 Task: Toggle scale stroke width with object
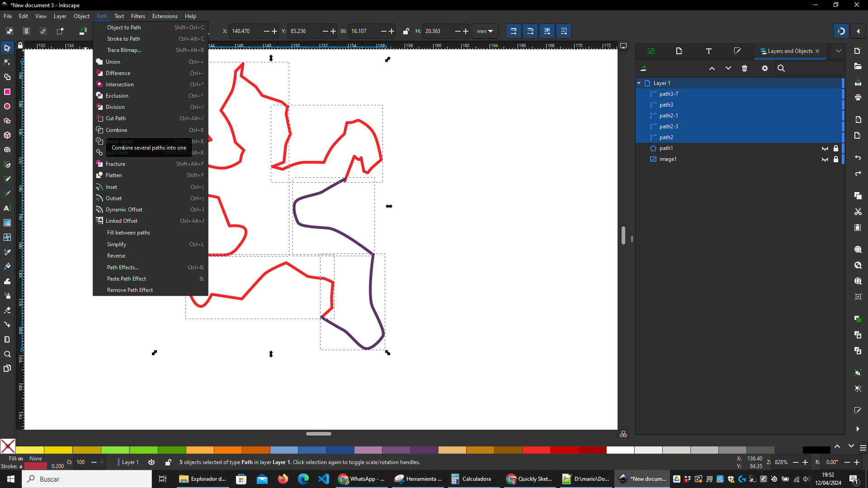(x=514, y=31)
